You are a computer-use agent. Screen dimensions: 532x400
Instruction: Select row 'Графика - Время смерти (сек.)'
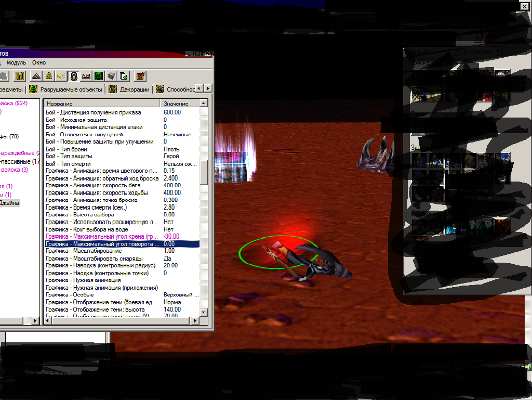(122, 208)
